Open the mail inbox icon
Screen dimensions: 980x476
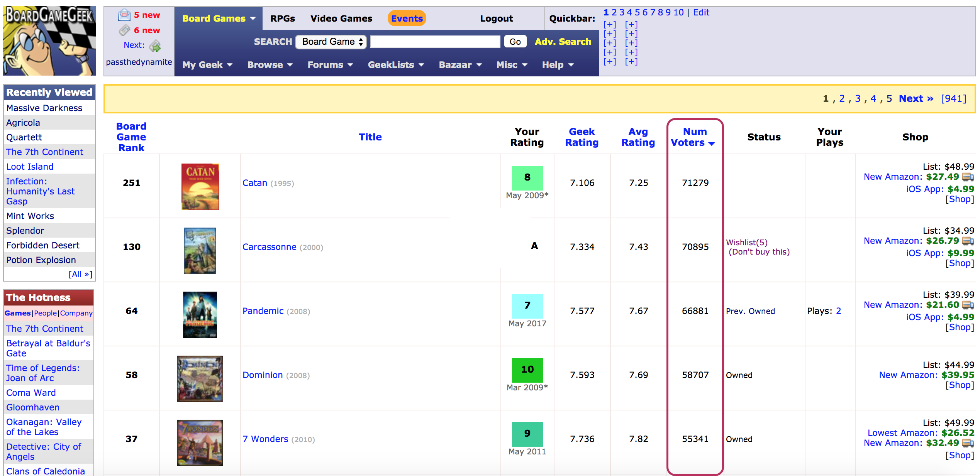[124, 15]
